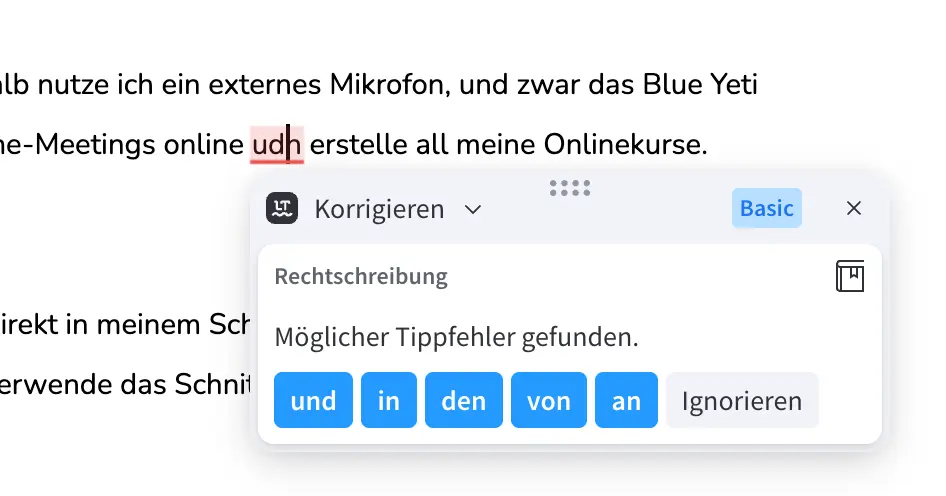Click the LanguageTool logo icon
946x496 pixels.
[282, 209]
